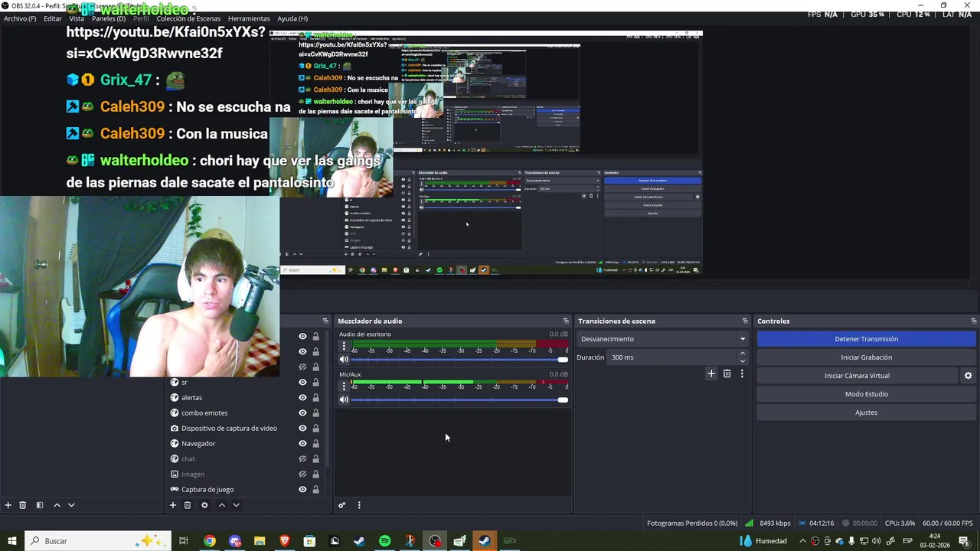This screenshot has height=551, width=980.
Task: Click the Duración 300 ms field
Action: 673,357
